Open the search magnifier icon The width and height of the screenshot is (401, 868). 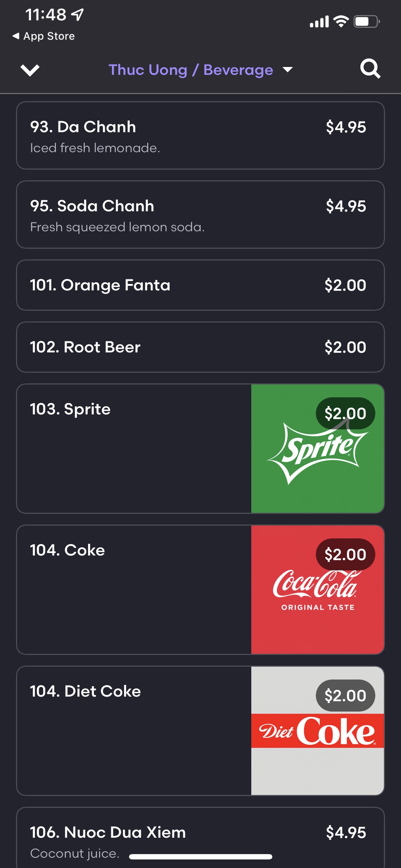click(x=370, y=69)
